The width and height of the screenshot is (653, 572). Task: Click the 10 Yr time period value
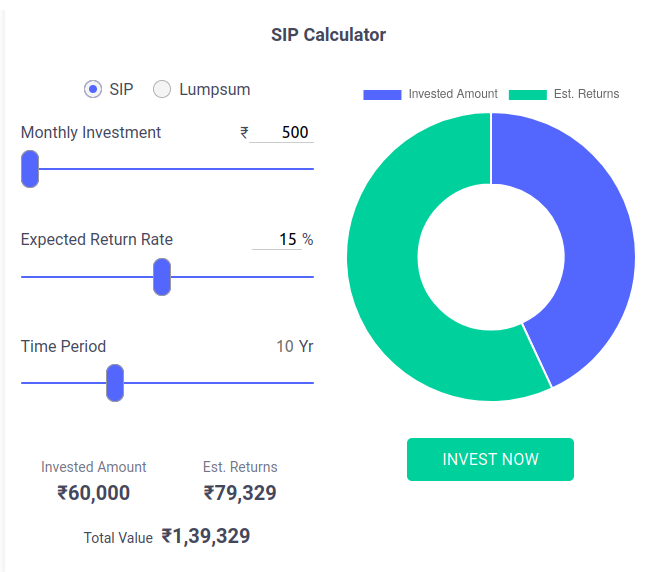pyautogui.click(x=294, y=346)
